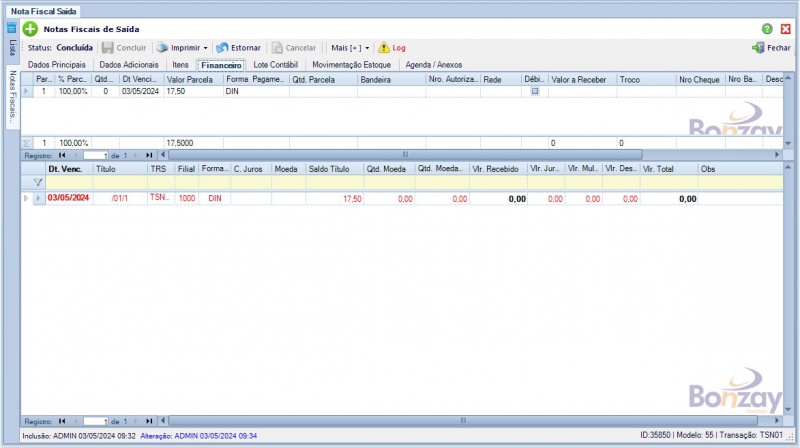Click the Log warning icon
Screen dimensions: 800x448
click(x=384, y=47)
